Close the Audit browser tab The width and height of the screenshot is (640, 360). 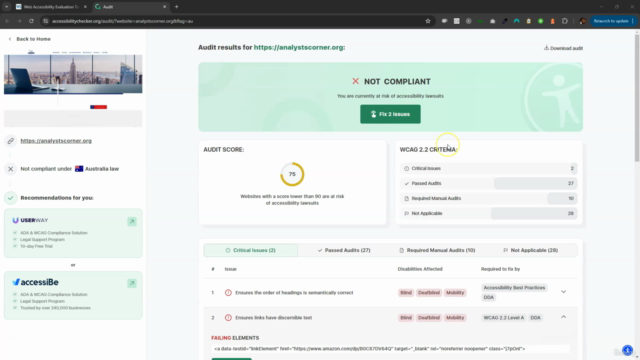pos(164,7)
